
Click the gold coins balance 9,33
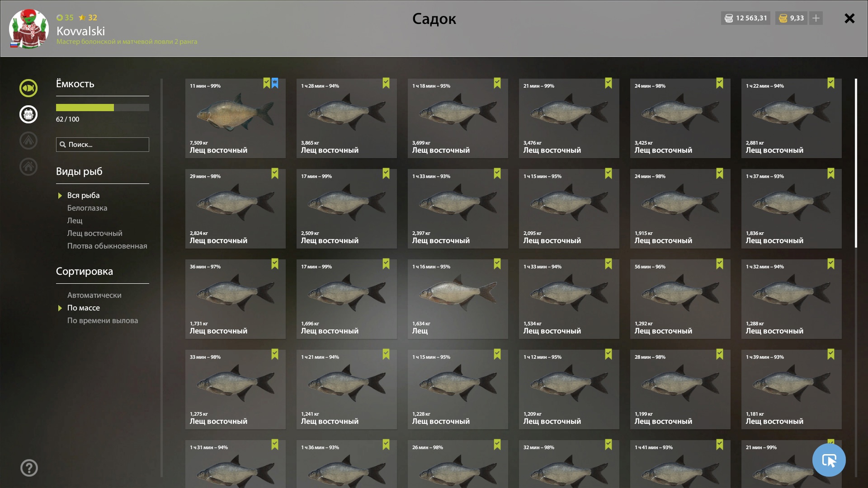(x=791, y=18)
